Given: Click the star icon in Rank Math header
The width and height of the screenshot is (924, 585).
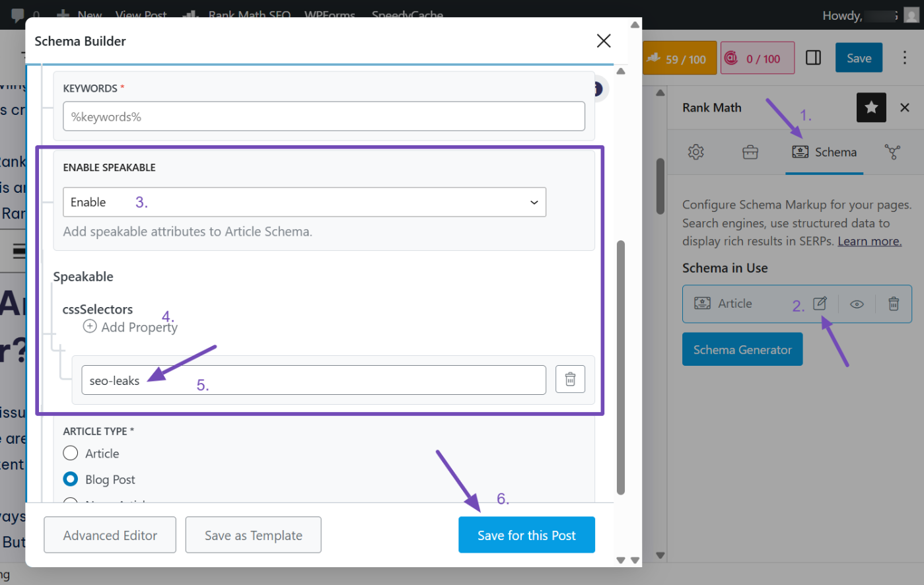Looking at the screenshot, I should click(871, 107).
